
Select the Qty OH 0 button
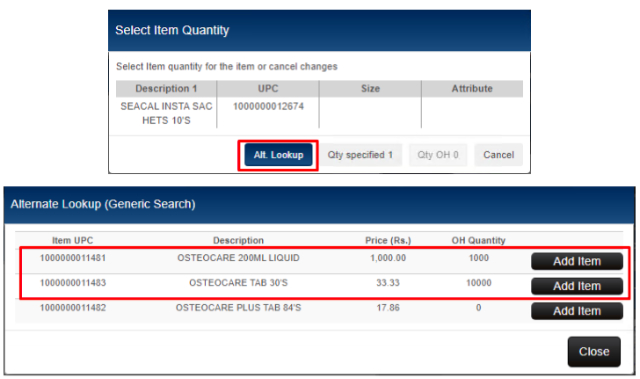(438, 155)
